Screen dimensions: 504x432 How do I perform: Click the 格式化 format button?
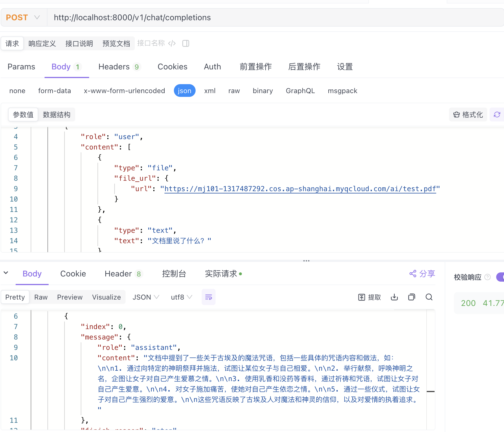(x=468, y=115)
